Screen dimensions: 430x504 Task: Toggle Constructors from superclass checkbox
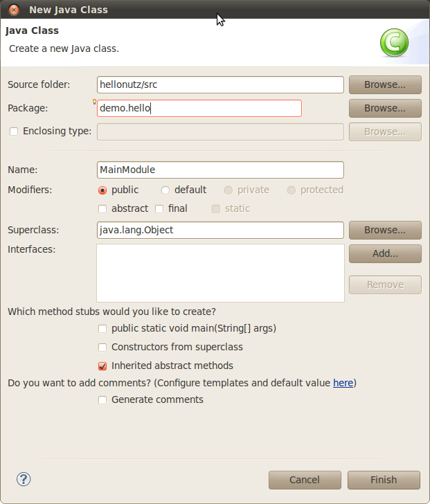pos(102,348)
